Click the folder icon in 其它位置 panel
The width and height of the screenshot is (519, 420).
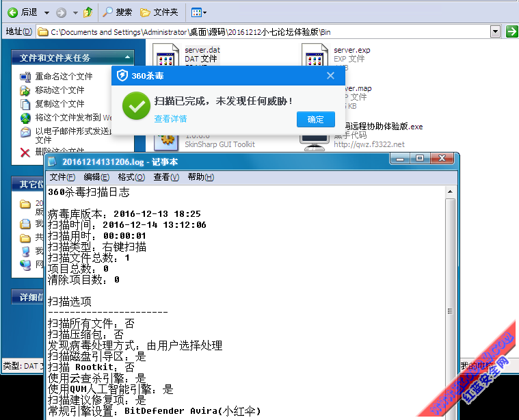click(25, 205)
